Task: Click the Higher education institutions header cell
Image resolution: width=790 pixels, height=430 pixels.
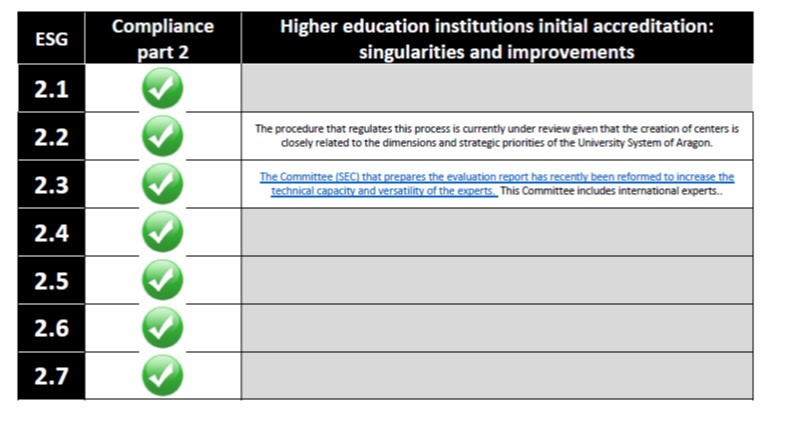Action: point(497,39)
